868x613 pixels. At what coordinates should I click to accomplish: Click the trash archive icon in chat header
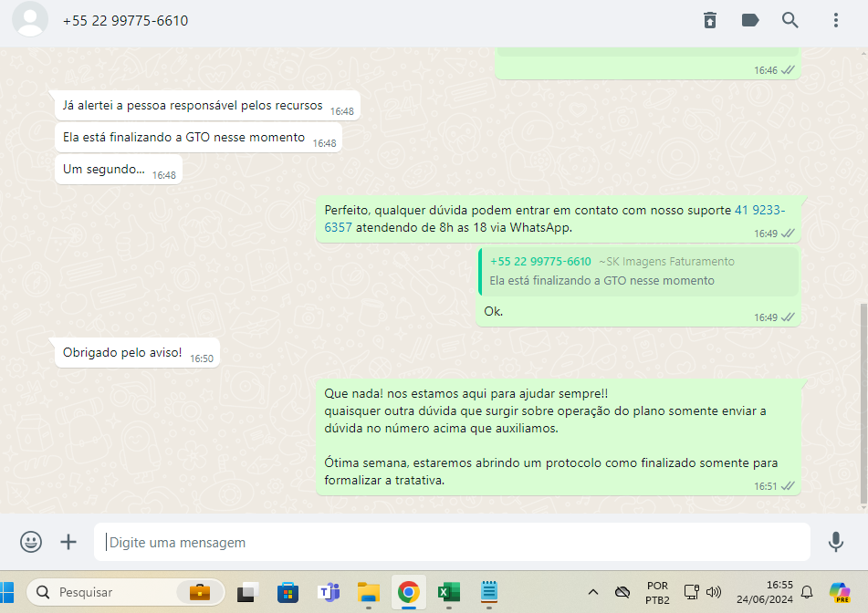click(x=710, y=20)
